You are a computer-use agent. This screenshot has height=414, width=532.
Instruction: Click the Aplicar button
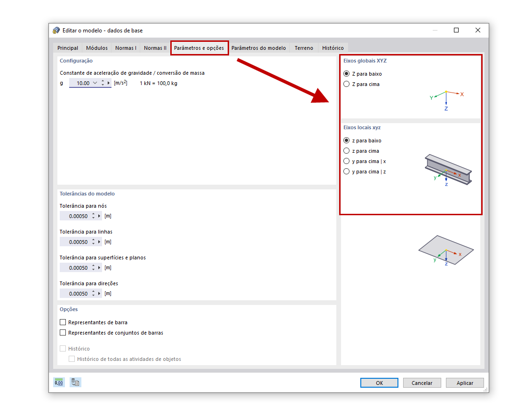click(x=464, y=383)
